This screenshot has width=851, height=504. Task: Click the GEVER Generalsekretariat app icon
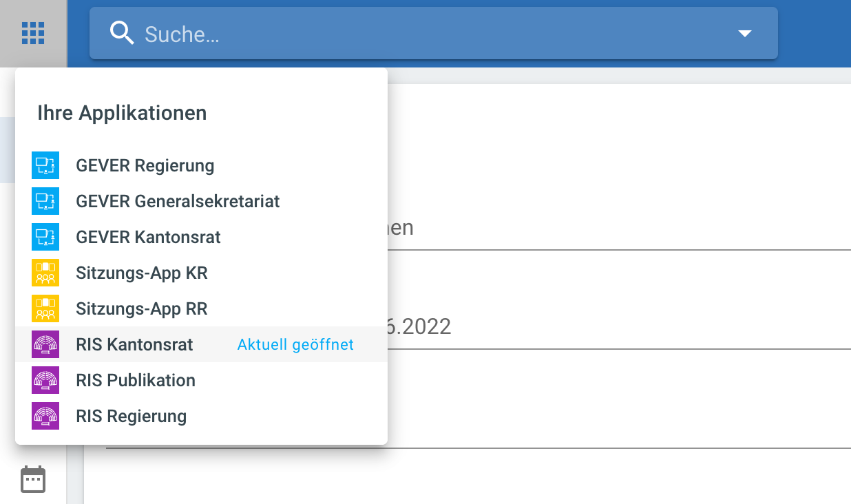click(x=45, y=201)
